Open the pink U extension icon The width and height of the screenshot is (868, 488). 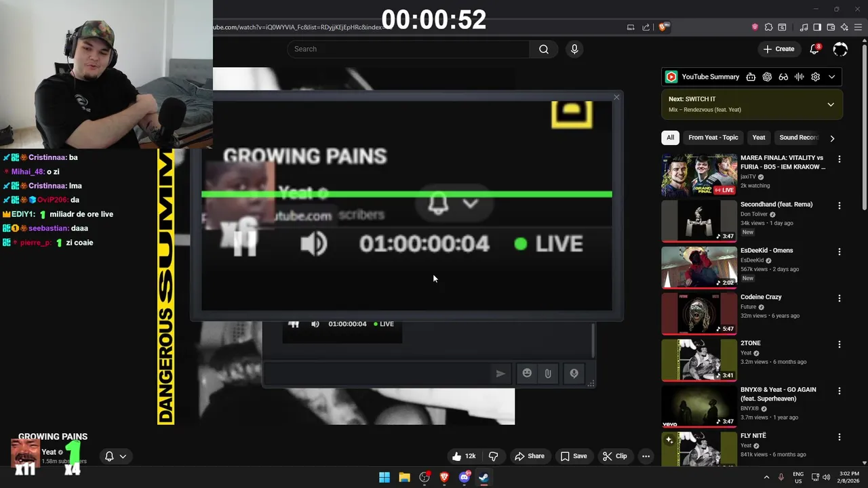(x=755, y=27)
